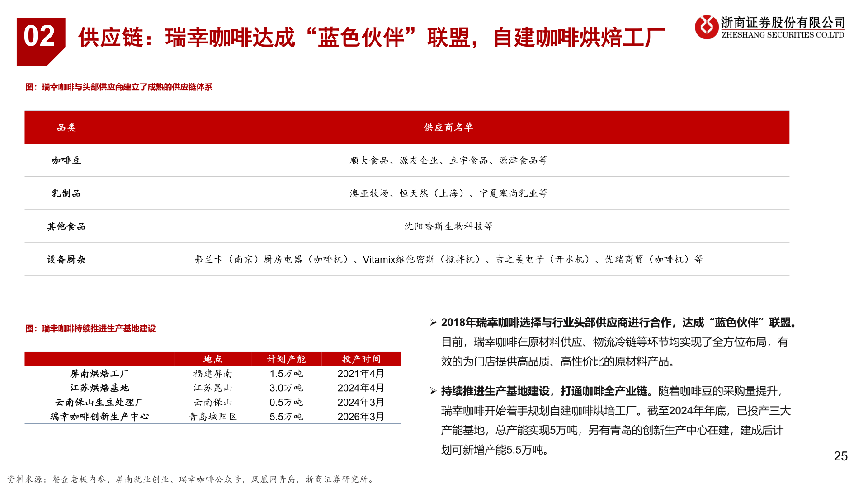Click the page number "25"
This screenshot has width=868, height=488.
(840, 456)
